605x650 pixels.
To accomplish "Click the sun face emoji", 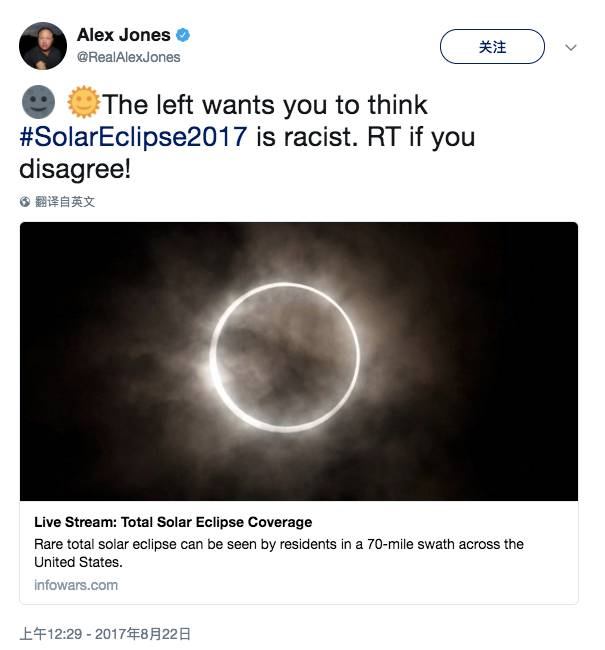I will pyautogui.click(x=84, y=104).
